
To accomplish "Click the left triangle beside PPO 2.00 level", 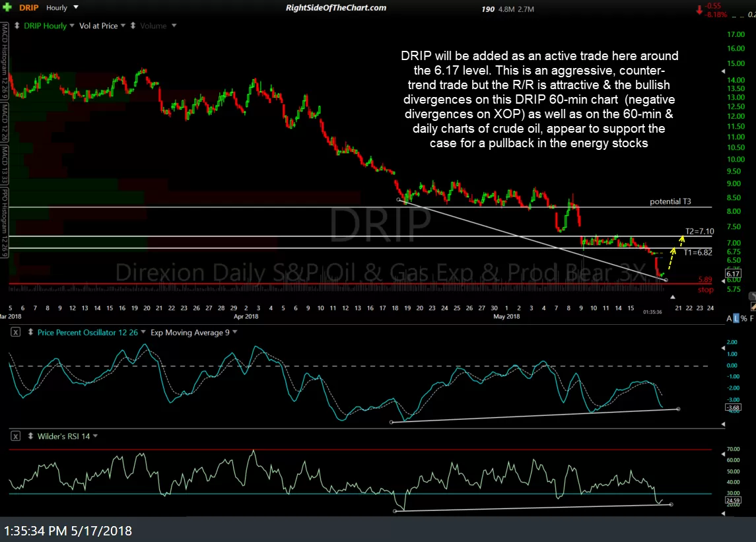I will [723, 348].
